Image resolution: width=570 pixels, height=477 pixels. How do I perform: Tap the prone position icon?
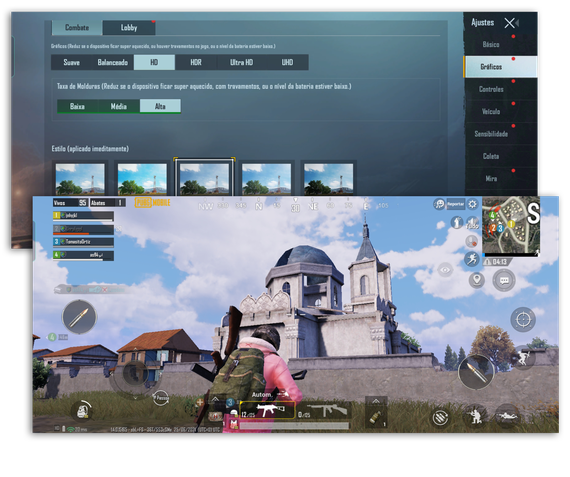pyautogui.click(x=507, y=416)
